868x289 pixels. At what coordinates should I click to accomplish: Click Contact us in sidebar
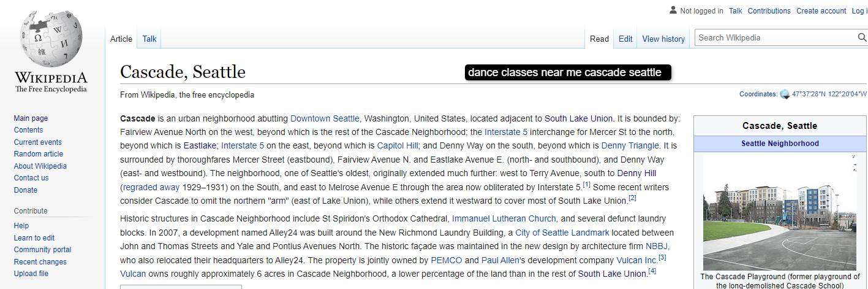pyautogui.click(x=31, y=178)
